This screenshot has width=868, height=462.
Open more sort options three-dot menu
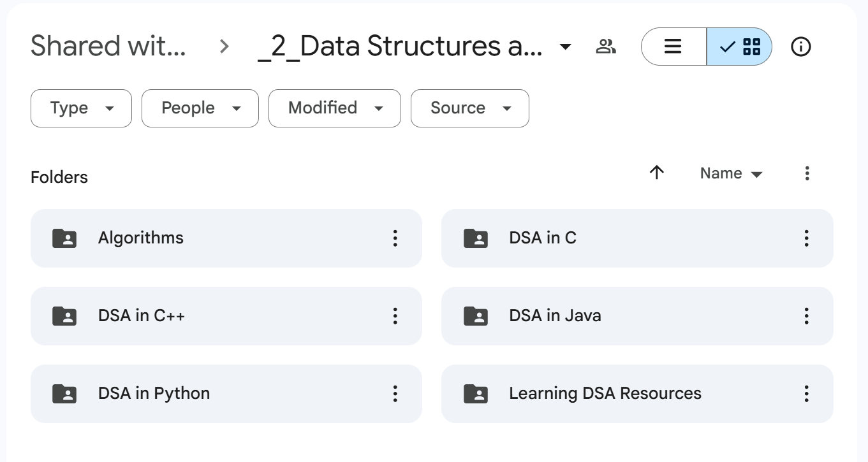(x=807, y=173)
